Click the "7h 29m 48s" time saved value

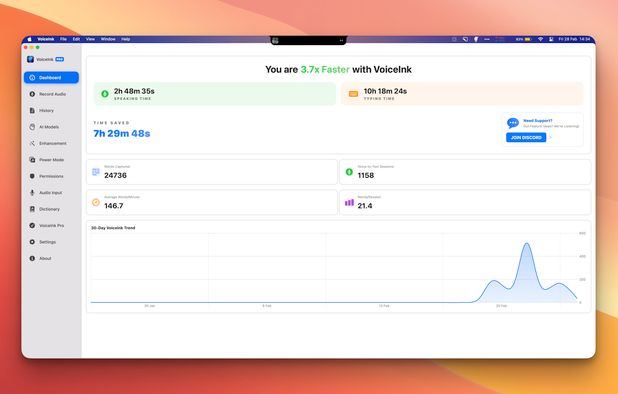(122, 134)
